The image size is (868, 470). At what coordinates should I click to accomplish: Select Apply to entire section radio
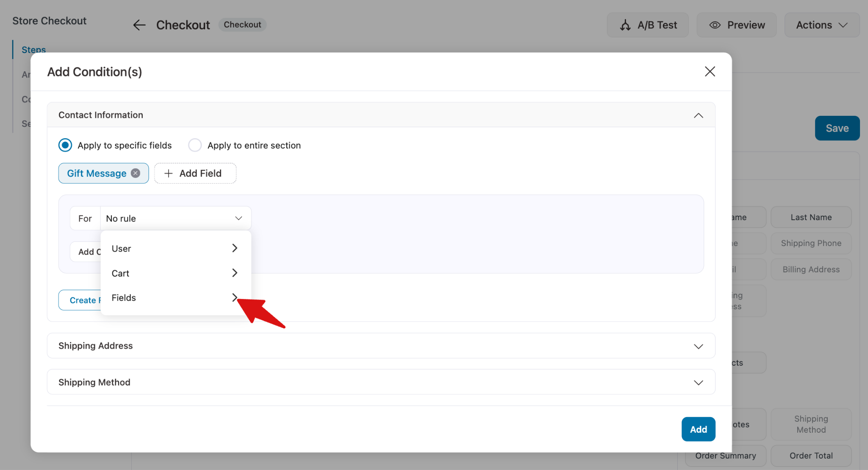pos(195,145)
